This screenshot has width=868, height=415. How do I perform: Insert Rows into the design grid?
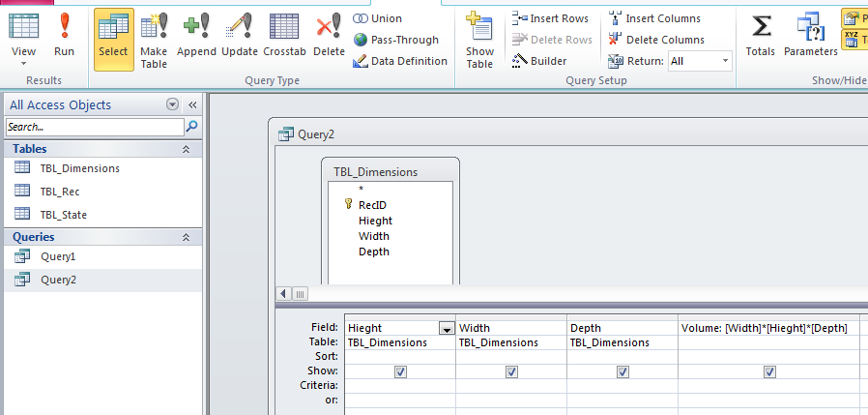pyautogui.click(x=550, y=18)
